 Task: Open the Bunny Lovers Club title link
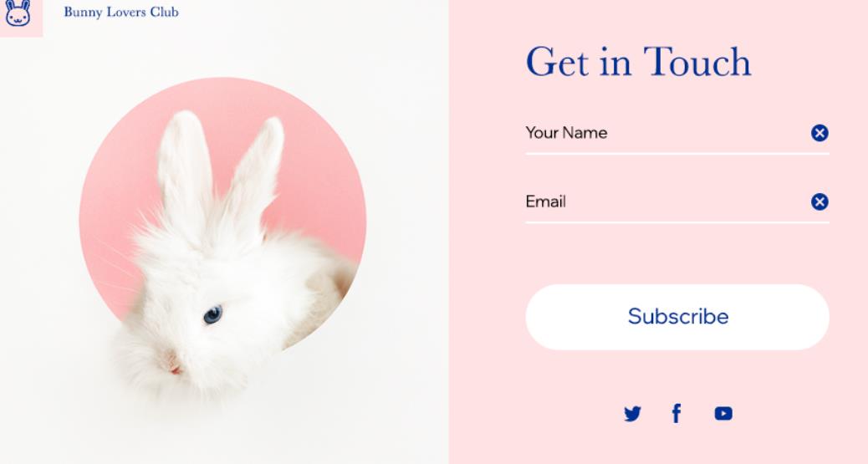[121, 13]
